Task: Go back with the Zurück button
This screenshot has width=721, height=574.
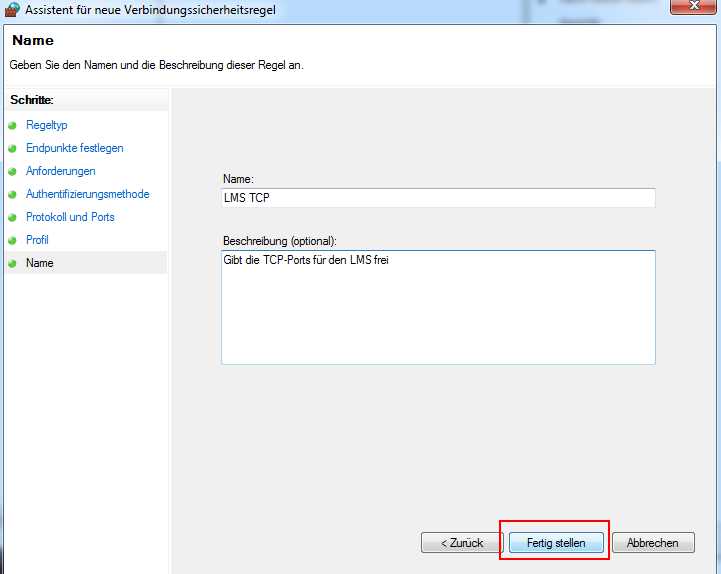Action: 462,543
